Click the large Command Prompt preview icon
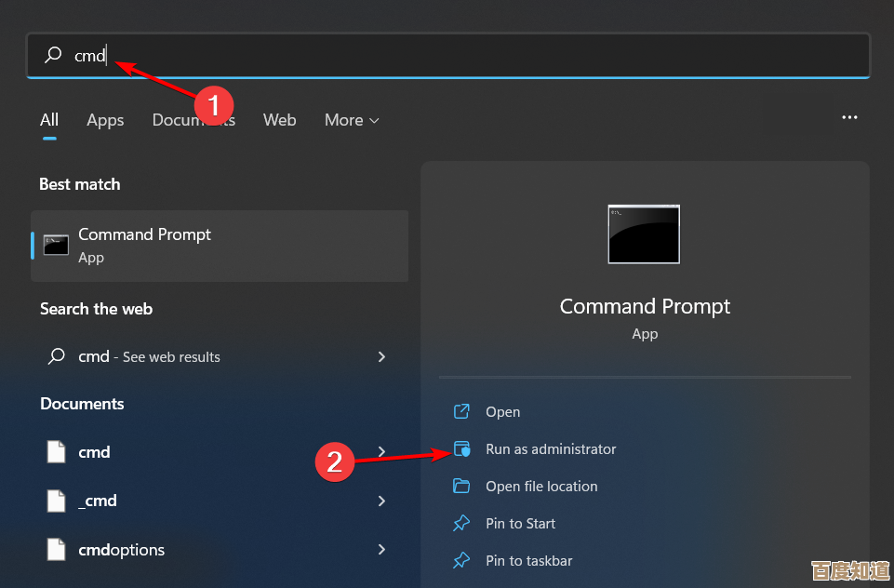The height and width of the screenshot is (588, 894). point(644,234)
